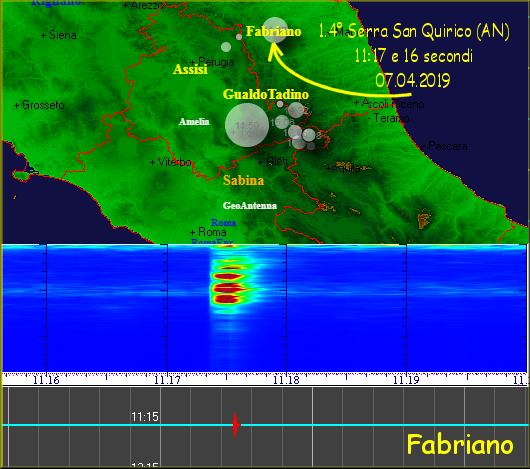
Task: Select the 11.19 time tick on spectrogram axis
Action: (x=406, y=380)
